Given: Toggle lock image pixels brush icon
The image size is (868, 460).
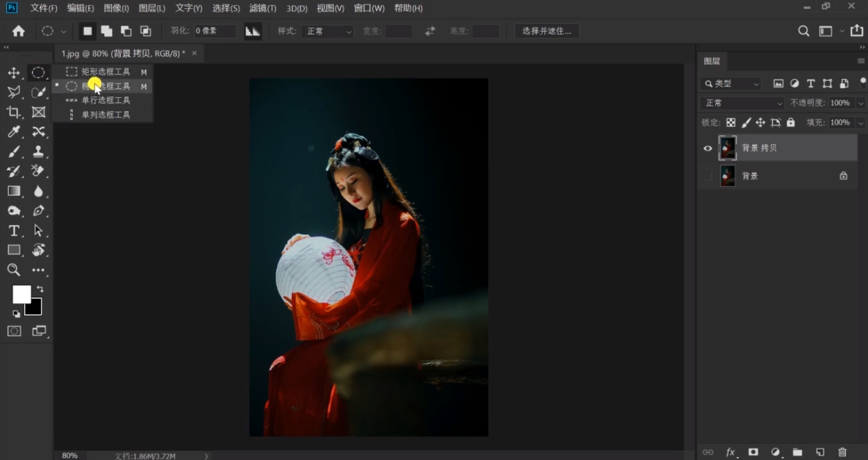Looking at the screenshot, I should (x=746, y=122).
